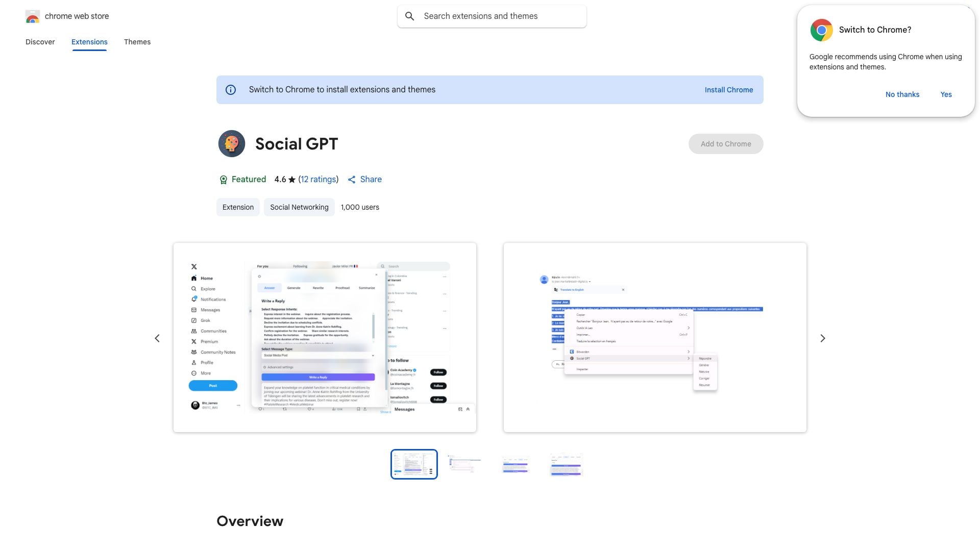Dismiss popup with No thanks

[902, 94]
